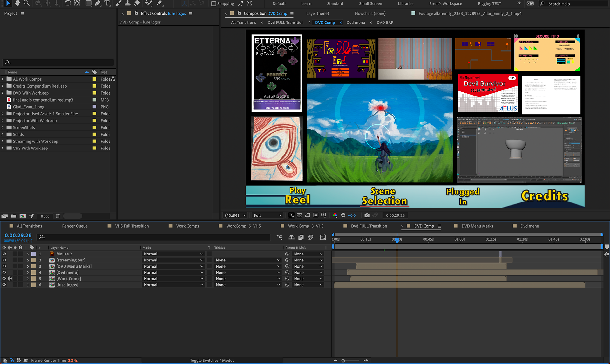The image size is (610, 364).
Task: Hide the DVD Menu Marks layer
Action: point(4,266)
